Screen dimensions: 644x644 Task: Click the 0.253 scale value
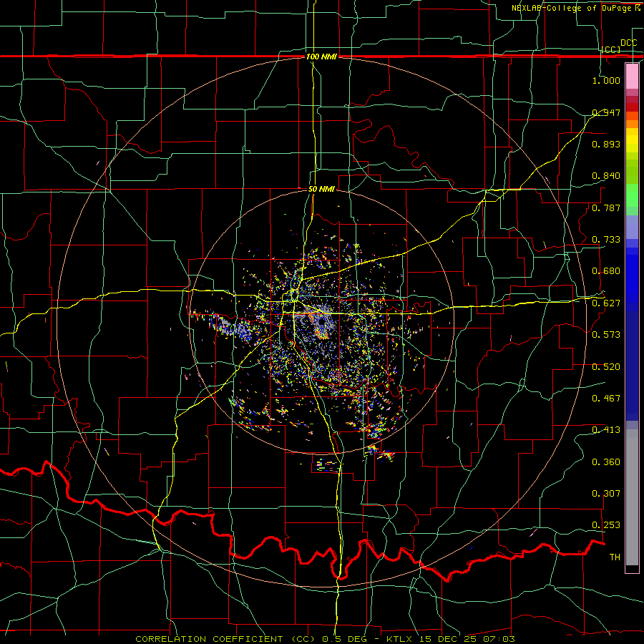(x=606, y=525)
